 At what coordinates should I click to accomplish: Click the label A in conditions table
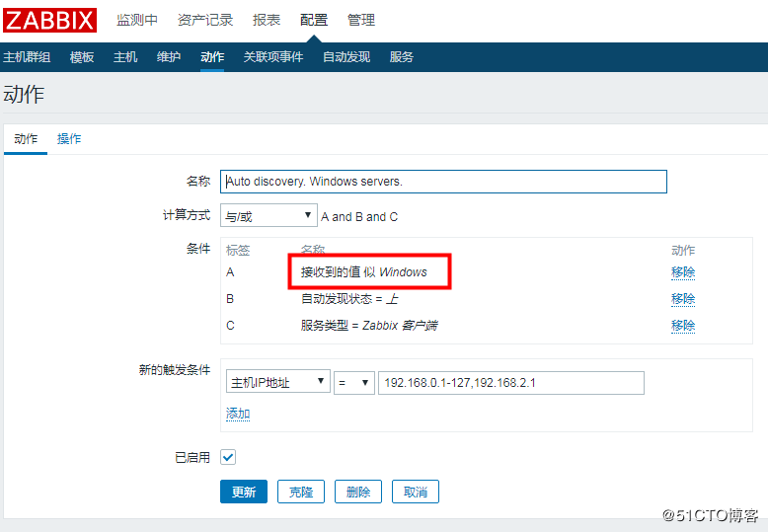(230, 272)
